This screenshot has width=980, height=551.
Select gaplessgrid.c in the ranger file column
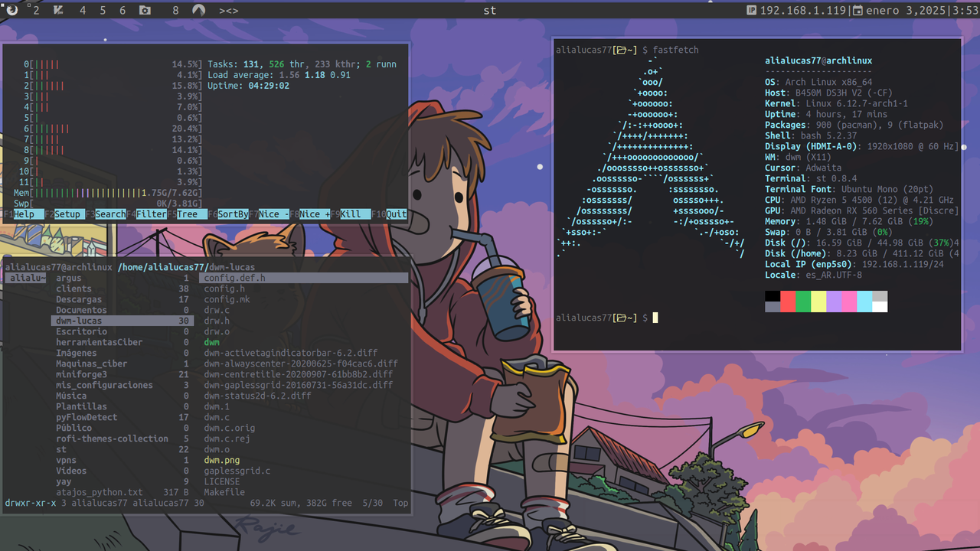[x=237, y=471]
